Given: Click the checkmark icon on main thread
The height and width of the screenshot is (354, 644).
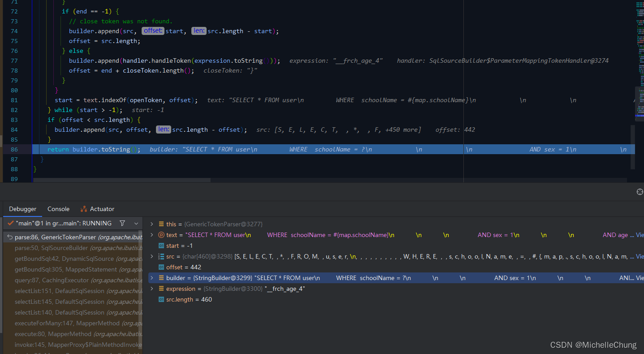Looking at the screenshot, I should point(11,223).
